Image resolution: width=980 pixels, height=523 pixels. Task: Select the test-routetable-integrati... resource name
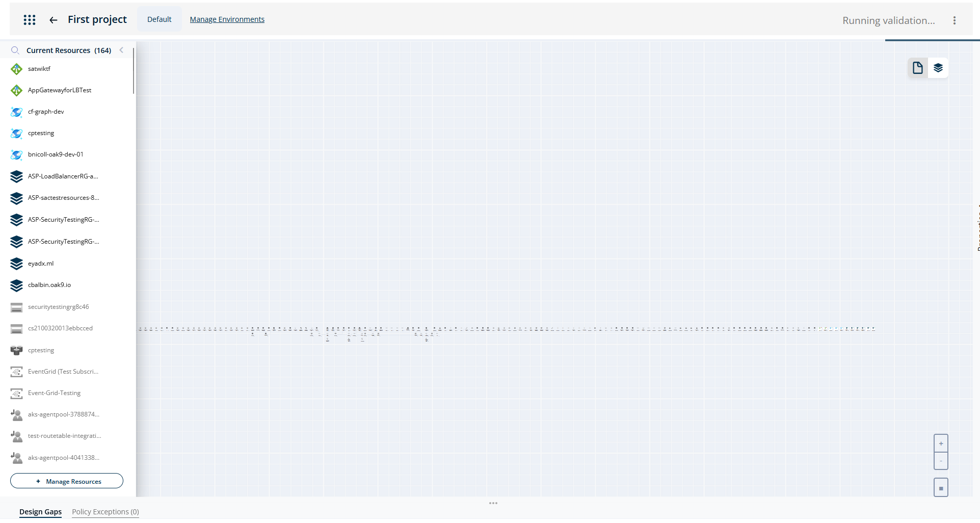click(65, 436)
